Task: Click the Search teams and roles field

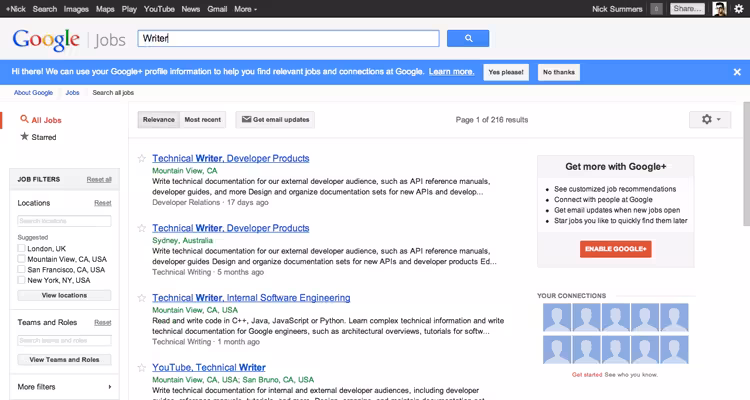Action: (x=64, y=341)
